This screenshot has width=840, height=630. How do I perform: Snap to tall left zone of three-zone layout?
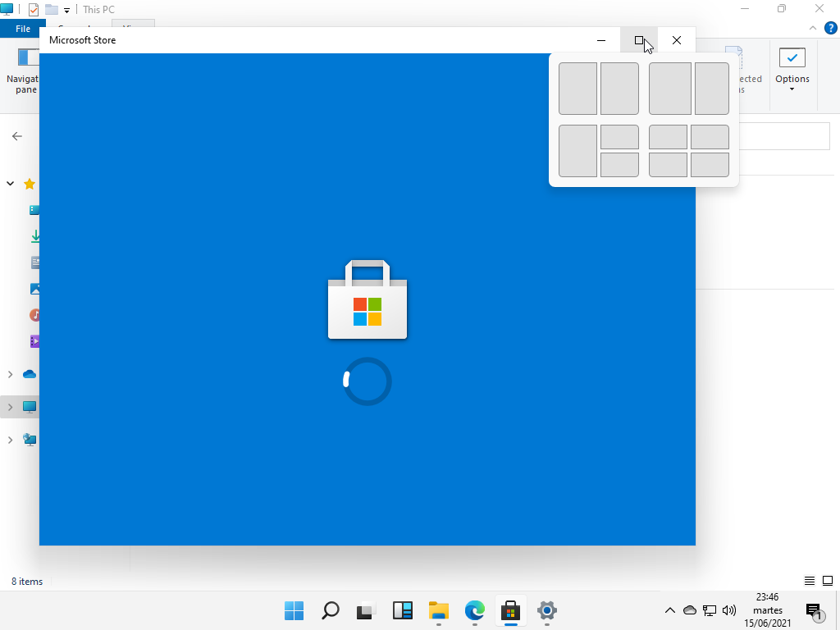coord(577,151)
